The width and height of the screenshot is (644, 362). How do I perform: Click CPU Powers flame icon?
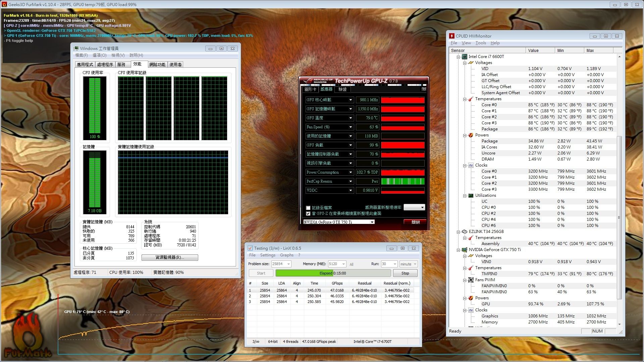[471, 135]
